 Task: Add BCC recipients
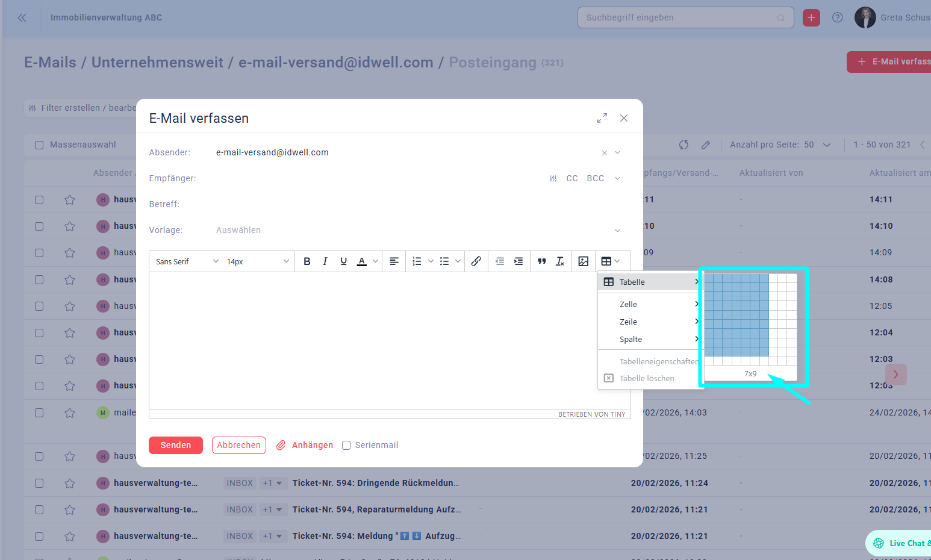[x=596, y=179]
